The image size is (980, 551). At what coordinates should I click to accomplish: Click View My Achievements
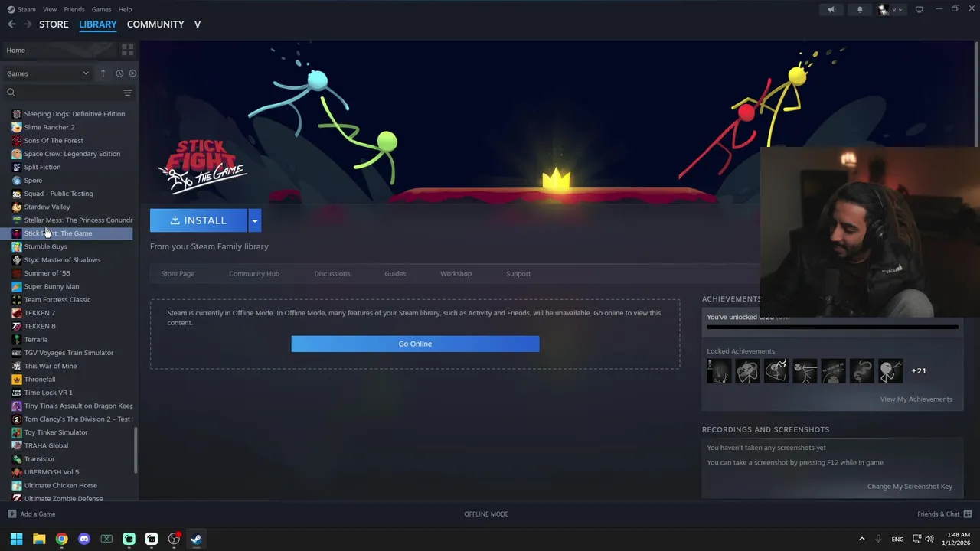pos(916,399)
